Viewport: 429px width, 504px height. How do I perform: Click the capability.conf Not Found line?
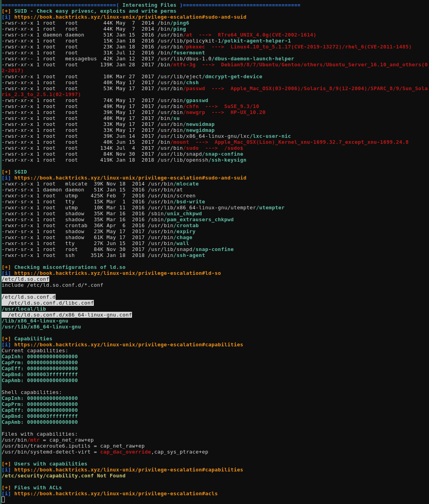click(64, 476)
